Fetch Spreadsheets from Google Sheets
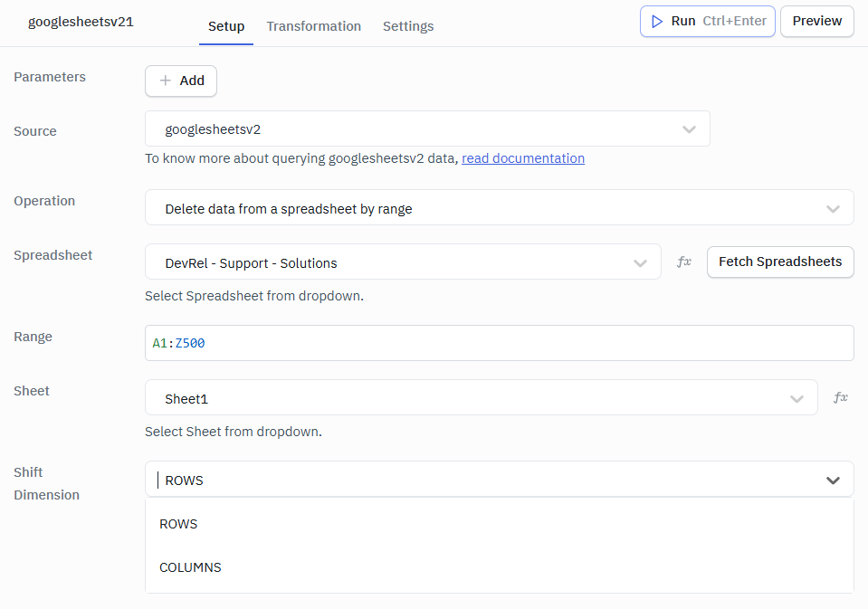 coord(779,262)
